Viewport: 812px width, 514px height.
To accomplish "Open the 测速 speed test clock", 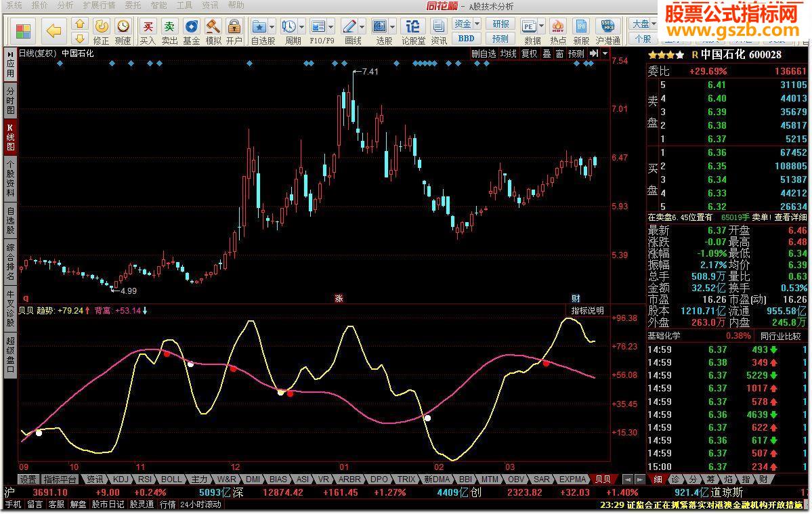I will click(123, 32).
